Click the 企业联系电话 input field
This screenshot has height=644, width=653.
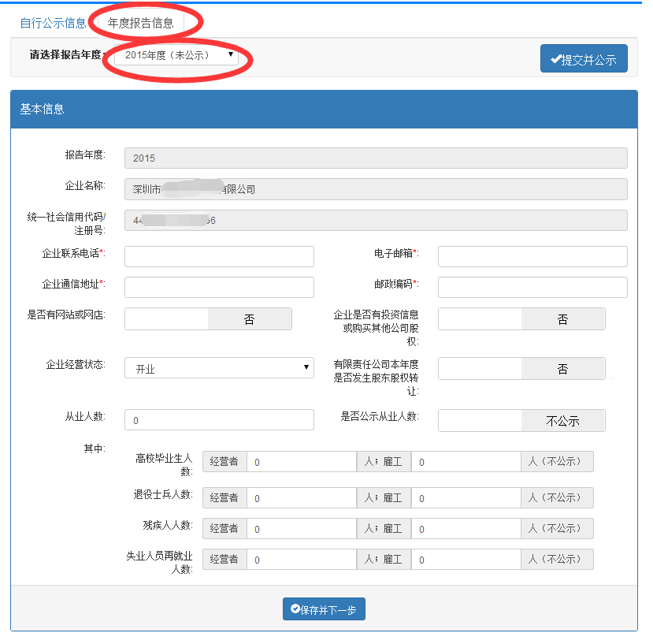pyautogui.click(x=219, y=256)
